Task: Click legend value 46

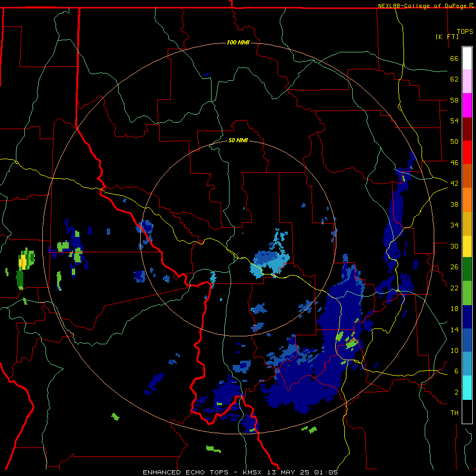Action: pos(454,162)
